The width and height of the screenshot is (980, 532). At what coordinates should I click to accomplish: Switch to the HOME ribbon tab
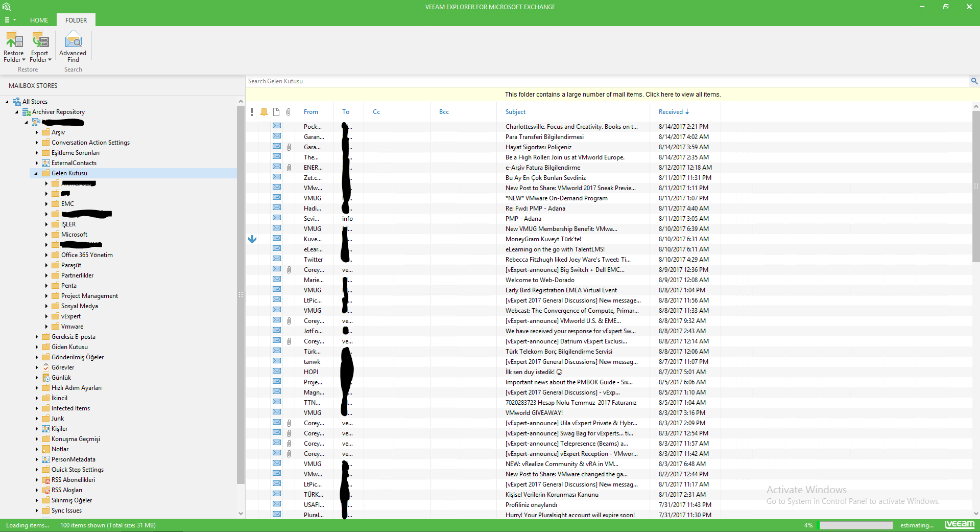tap(39, 20)
